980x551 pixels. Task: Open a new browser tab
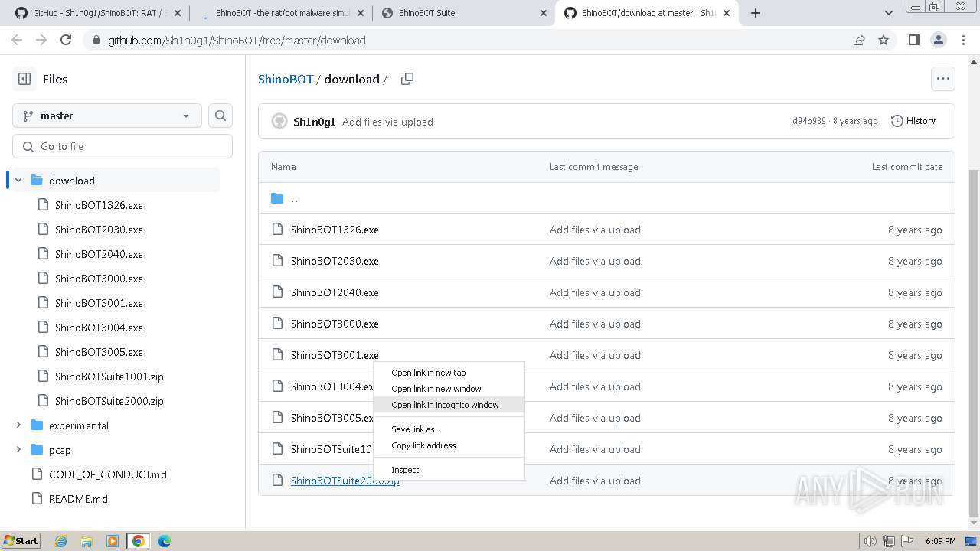click(x=756, y=13)
